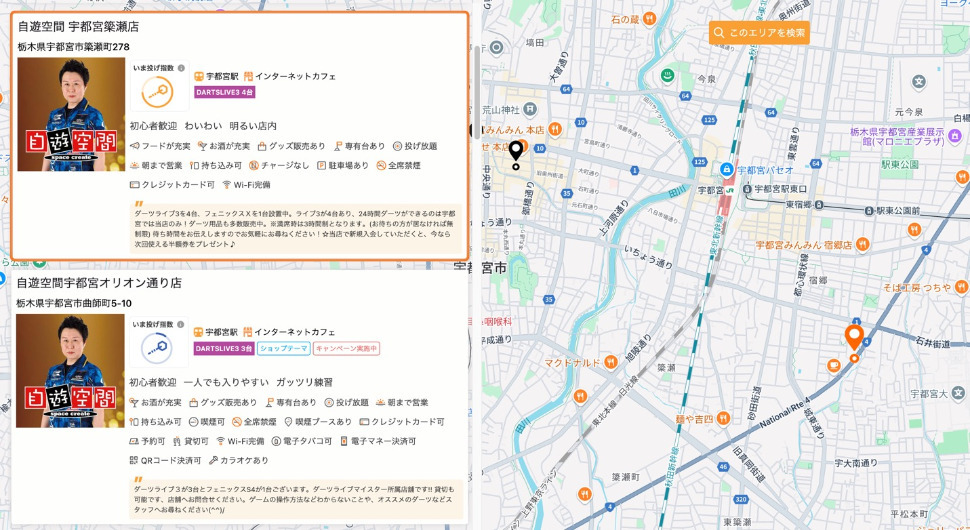Click the throw-index gauge in the オリオン通り店 card
The image size is (970, 530).
point(157,348)
